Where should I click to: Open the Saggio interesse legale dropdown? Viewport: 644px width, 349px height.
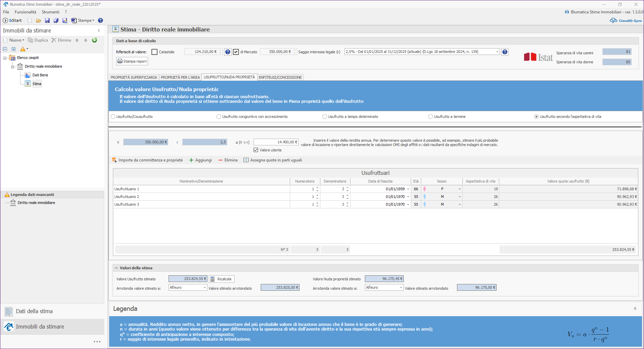pyautogui.click(x=497, y=52)
